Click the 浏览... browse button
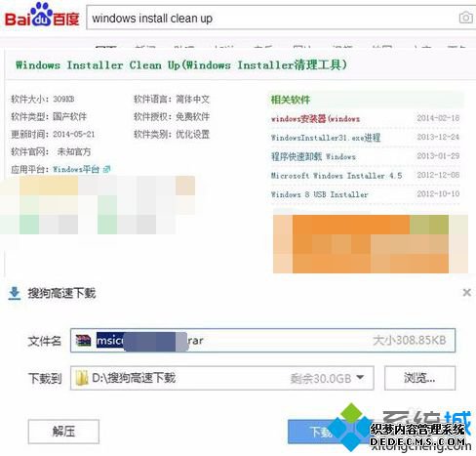This screenshot has height=456, width=476. [419, 378]
